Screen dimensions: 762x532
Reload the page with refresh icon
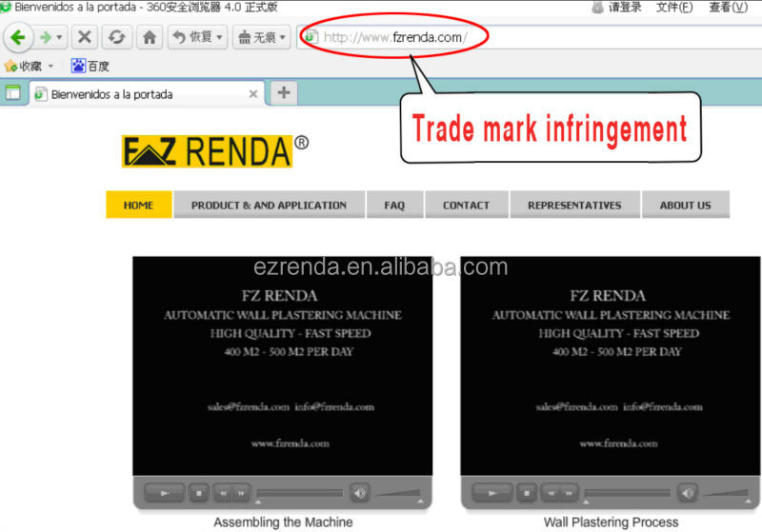click(x=116, y=37)
